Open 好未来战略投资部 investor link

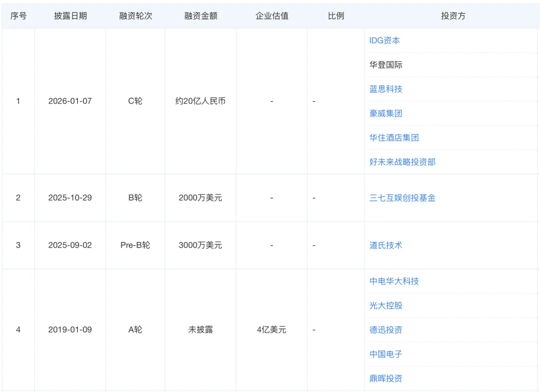(x=402, y=162)
